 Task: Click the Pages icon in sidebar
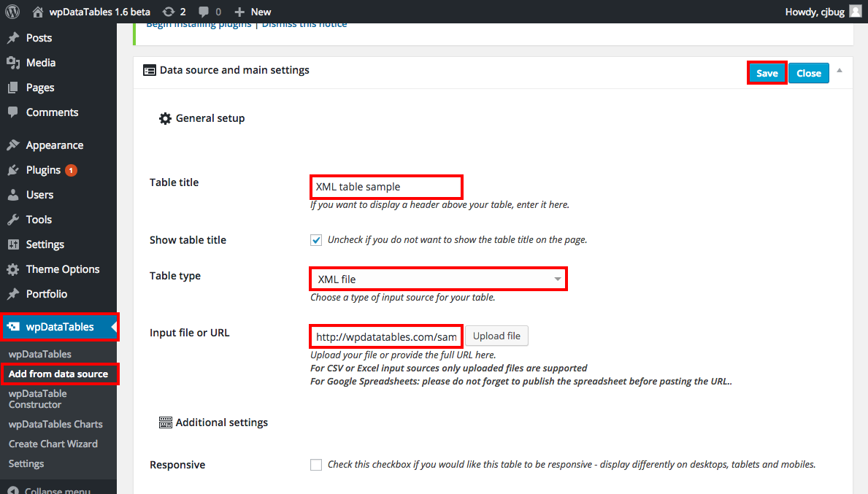13,88
